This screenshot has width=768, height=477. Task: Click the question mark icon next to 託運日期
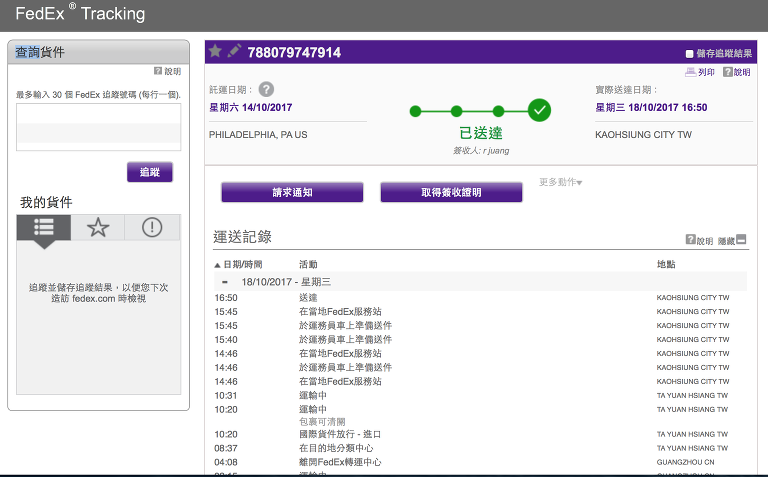point(265,89)
